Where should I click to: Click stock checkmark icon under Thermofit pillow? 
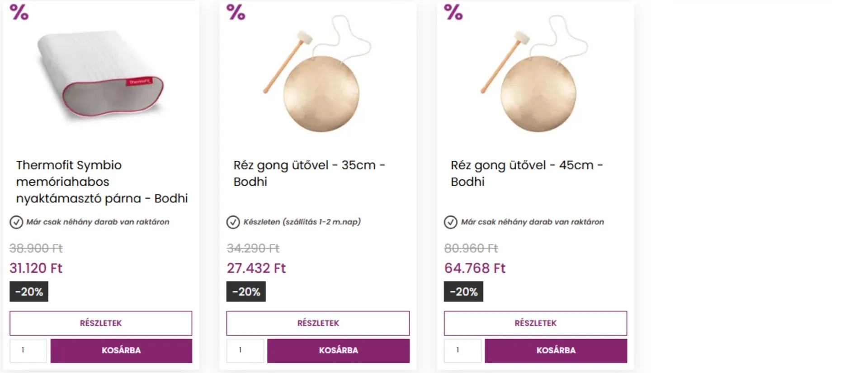tap(16, 222)
